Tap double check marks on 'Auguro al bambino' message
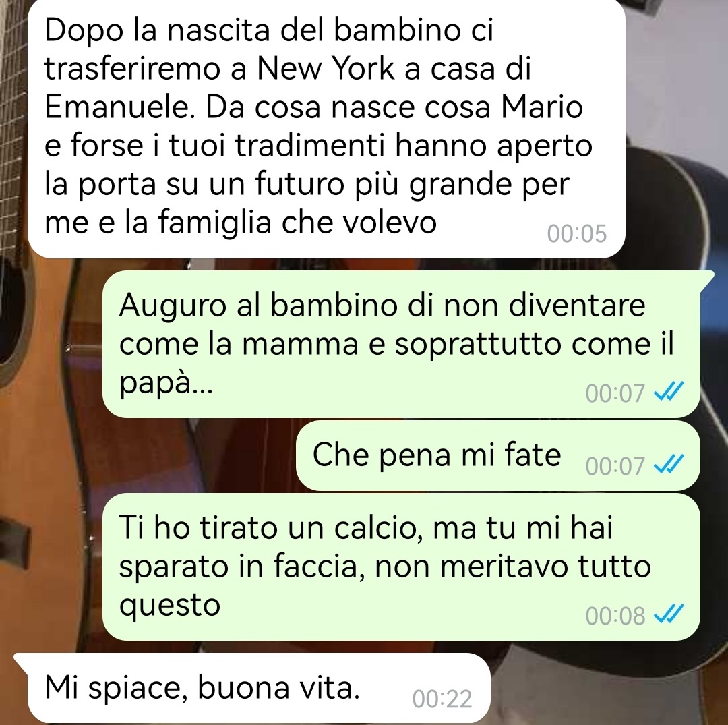 coord(669,393)
